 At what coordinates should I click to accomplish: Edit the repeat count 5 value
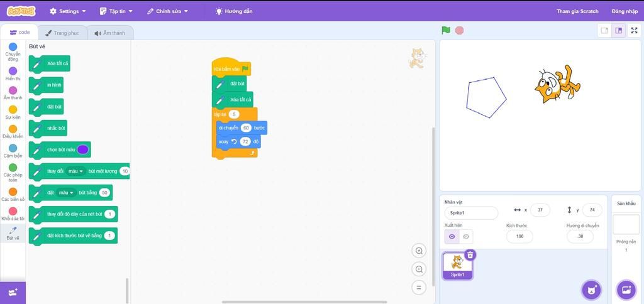234,114
